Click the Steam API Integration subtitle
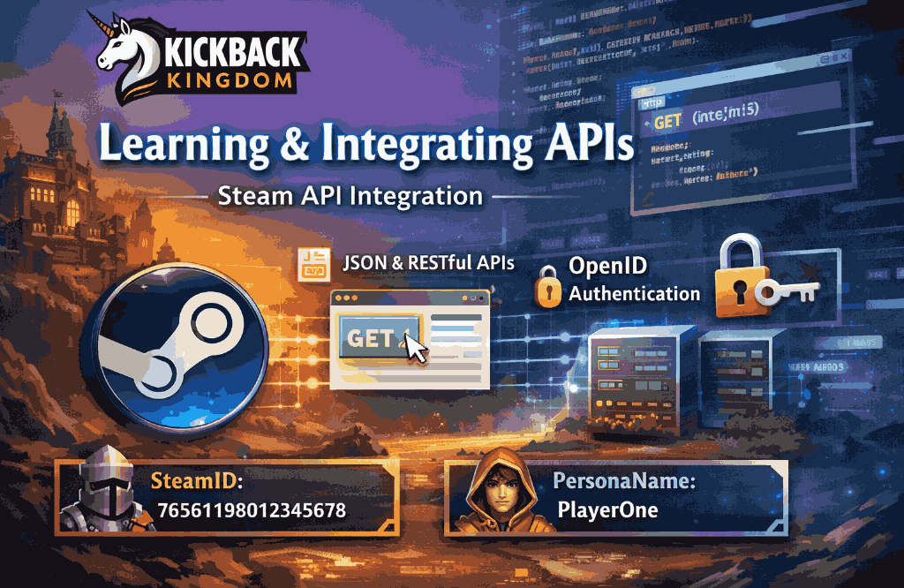 tap(350, 195)
